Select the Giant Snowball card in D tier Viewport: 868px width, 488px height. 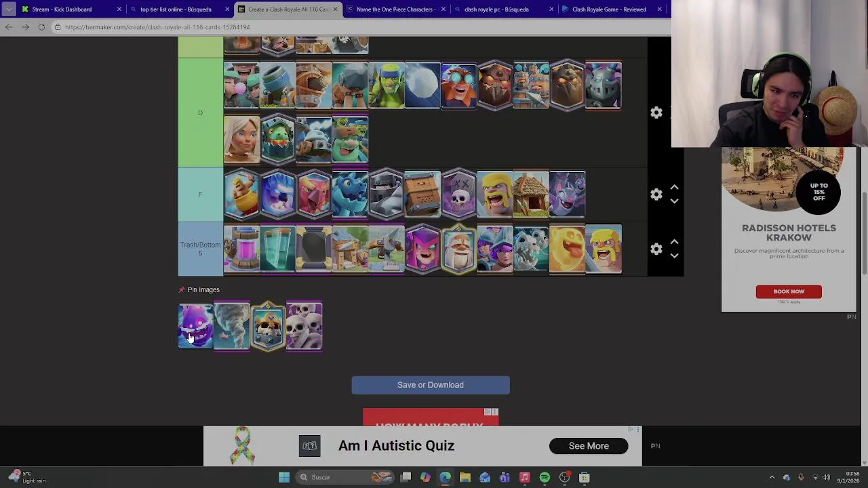[422, 85]
